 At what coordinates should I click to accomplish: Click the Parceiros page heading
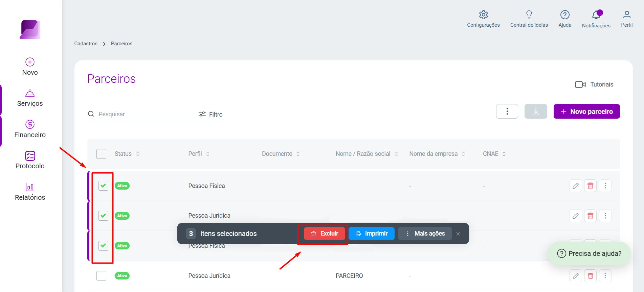(112, 79)
